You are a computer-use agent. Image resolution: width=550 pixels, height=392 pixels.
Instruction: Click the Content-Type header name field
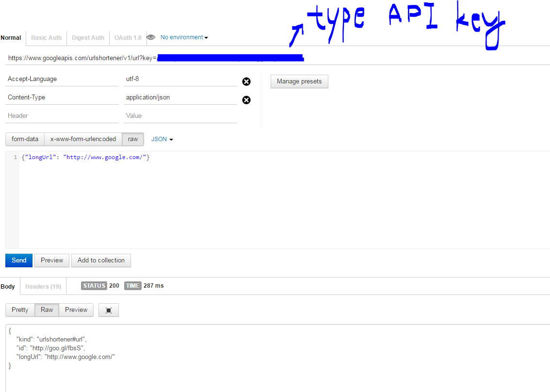(x=62, y=98)
